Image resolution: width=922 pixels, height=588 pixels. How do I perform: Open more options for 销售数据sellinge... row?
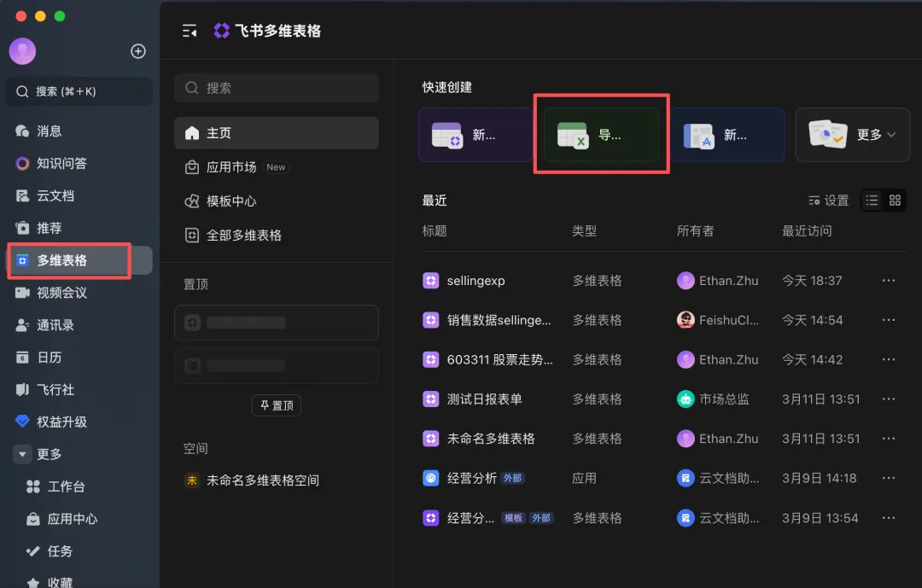click(889, 320)
